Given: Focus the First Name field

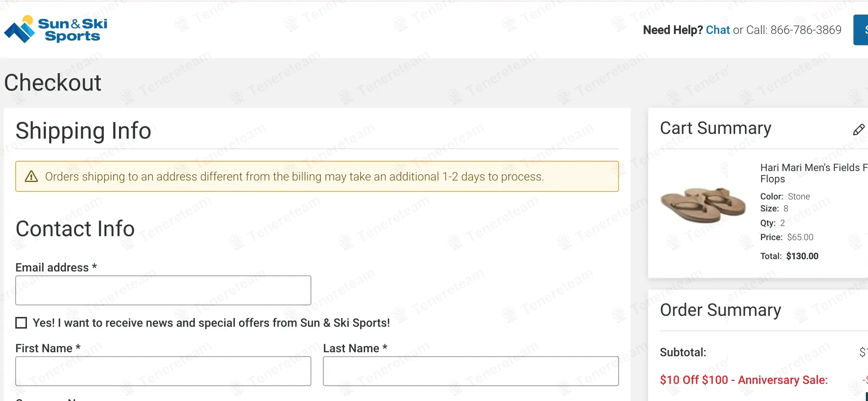Looking at the screenshot, I should tap(163, 371).
